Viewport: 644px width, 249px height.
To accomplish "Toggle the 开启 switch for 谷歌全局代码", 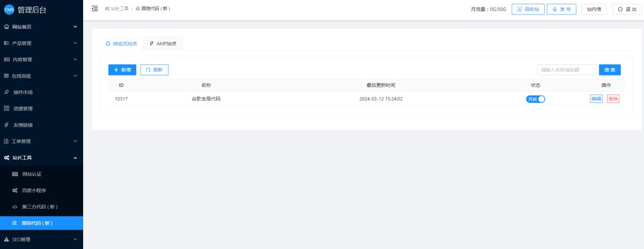I will [x=536, y=99].
